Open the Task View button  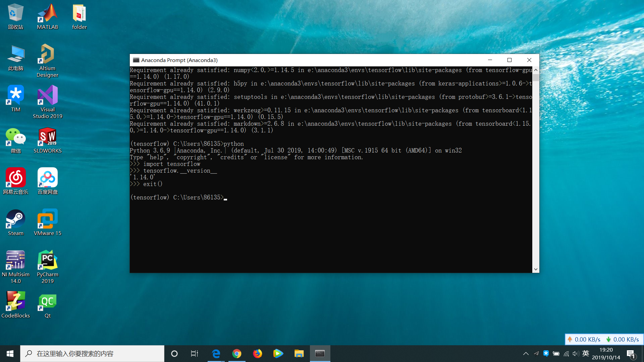coord(195,354)
